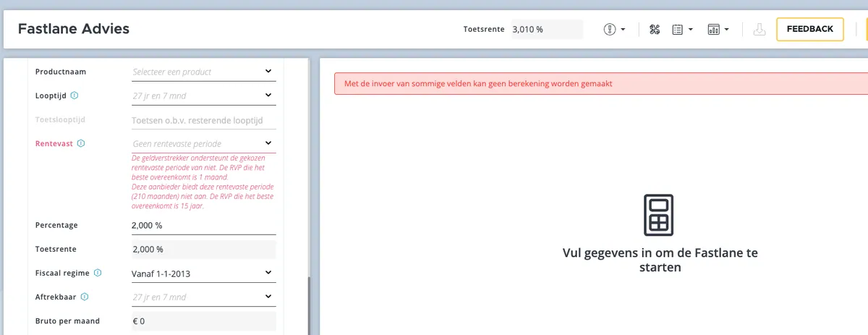868x335 pixels.
Task: Open the Fiscaal regime dropdown
Action: 203,273
